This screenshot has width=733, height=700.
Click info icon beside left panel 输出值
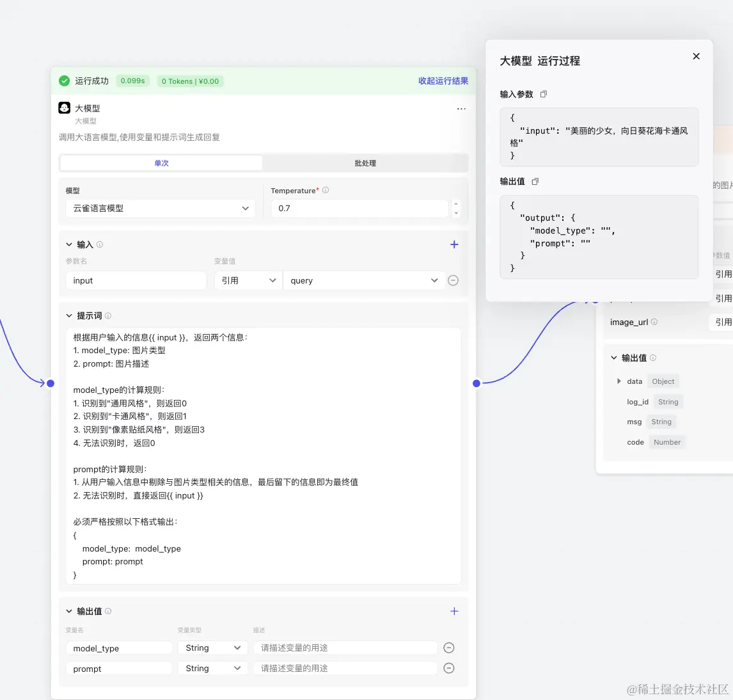click(108, 611)
